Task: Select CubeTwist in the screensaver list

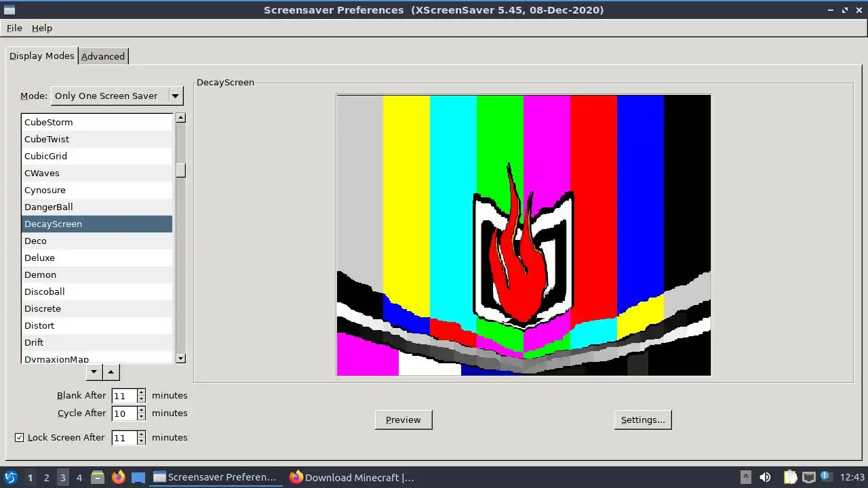Action: click(97, 139)
